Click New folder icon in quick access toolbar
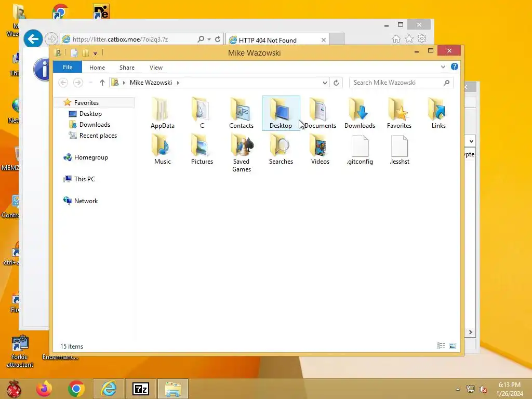The height and width of the screenshot is (399, 532). point(85,53)
